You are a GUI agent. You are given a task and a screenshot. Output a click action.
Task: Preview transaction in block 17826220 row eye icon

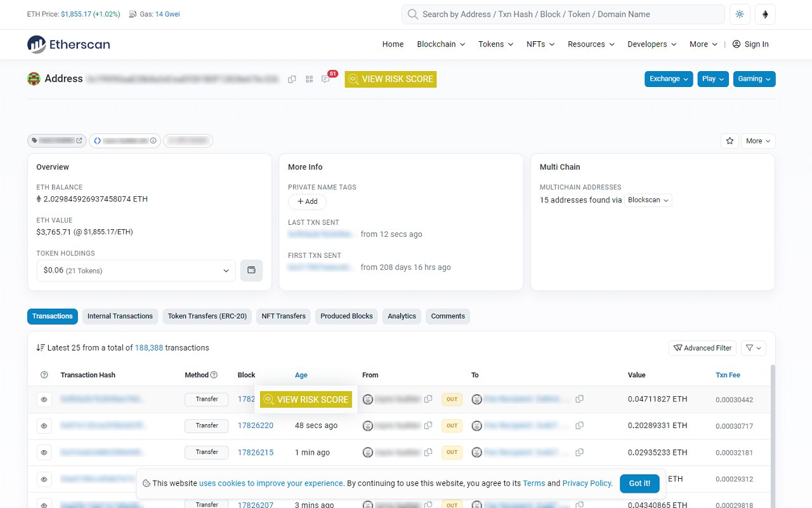click(44, 426)
